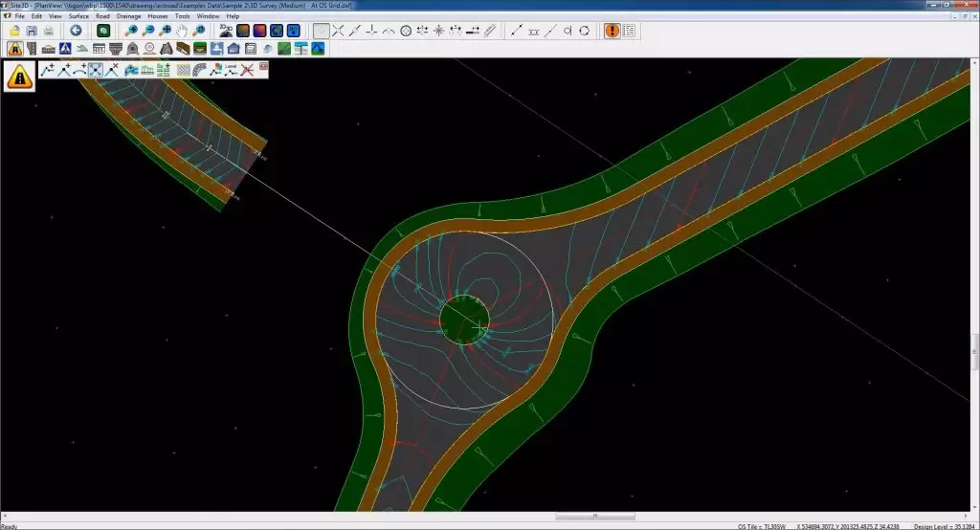The width and height of the screenshot is (980, 530).
Task: Click the roundabout central island
Action: pyautogui.click(x=464, y=317)
